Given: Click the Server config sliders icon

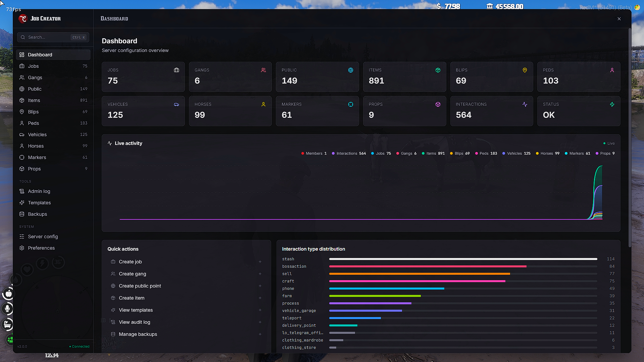Looking at the screenshot, I should coord(22,237).
